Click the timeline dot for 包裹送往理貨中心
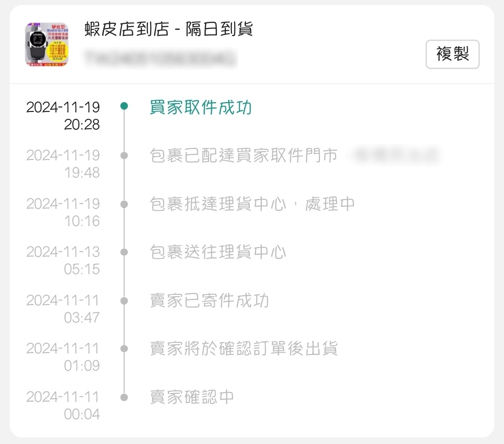The width and height of the screenshot is (504, 444). [124, 252]
